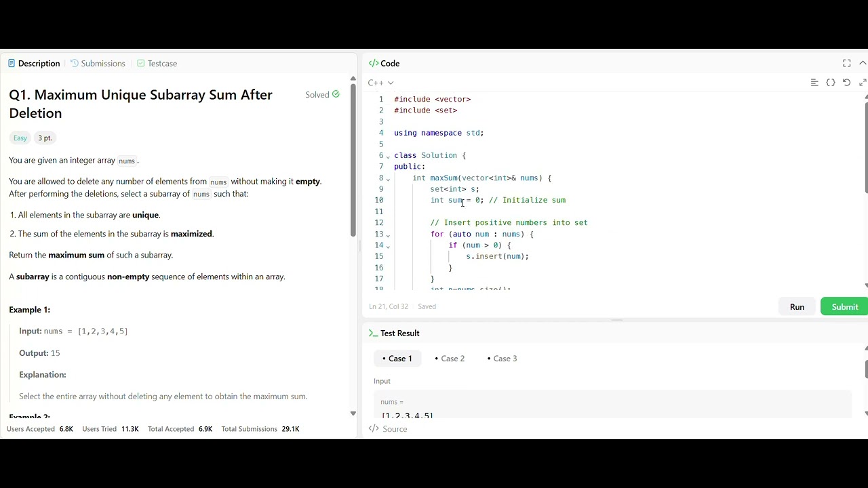Click line 1 '#include <vector>'

(433, 100)
